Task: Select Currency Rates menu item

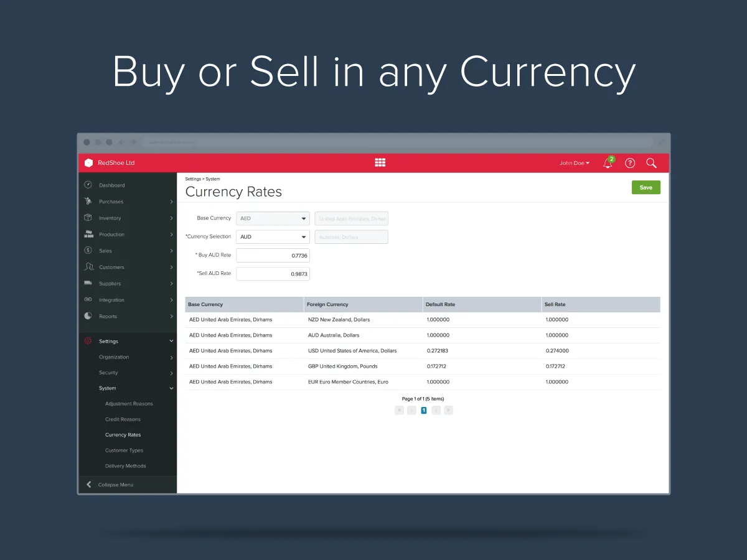Action: pos(123,435)
